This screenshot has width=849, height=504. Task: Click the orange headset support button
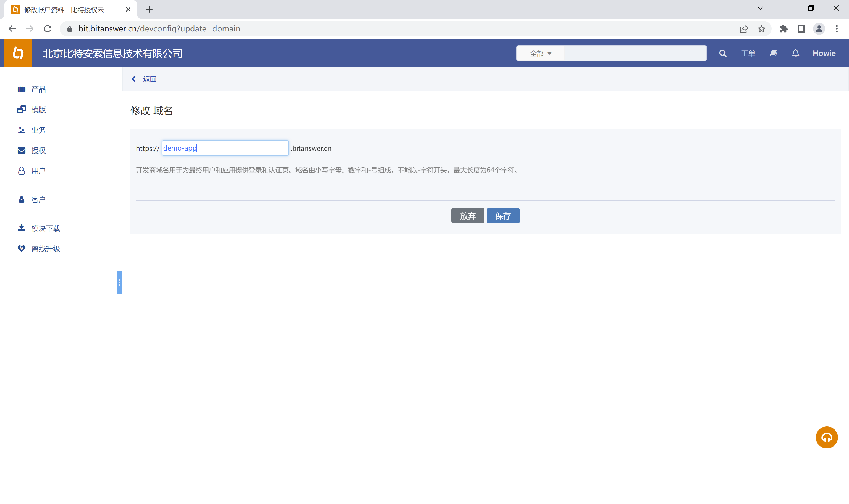tap(826, 437)
